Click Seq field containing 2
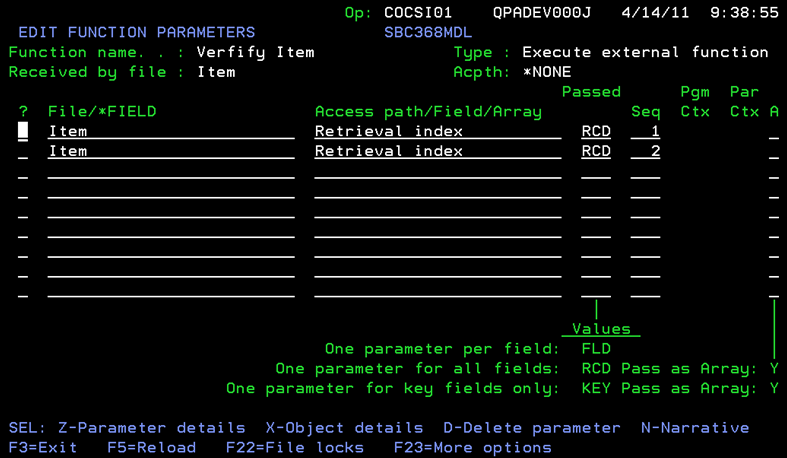 [645, 151]
